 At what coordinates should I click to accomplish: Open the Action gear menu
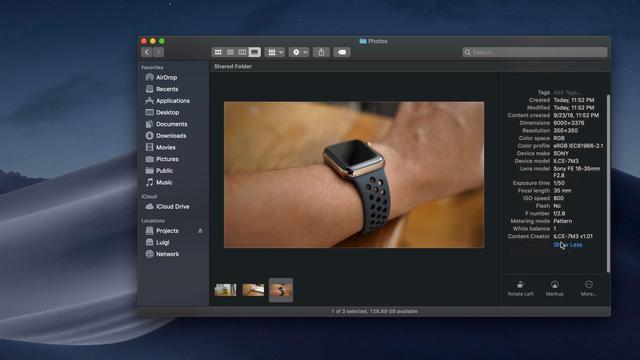(x=299, y=52)
